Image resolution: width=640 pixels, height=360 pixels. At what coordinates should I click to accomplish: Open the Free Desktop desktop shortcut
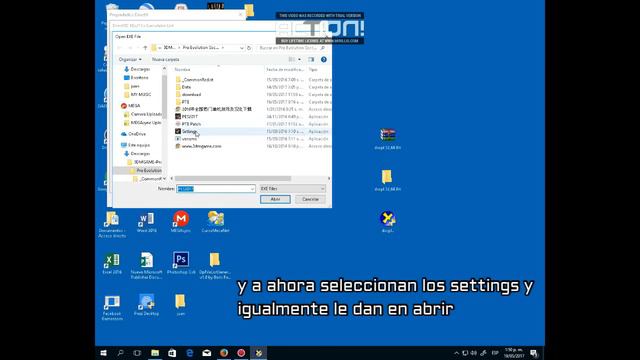(x=147, y=305)
